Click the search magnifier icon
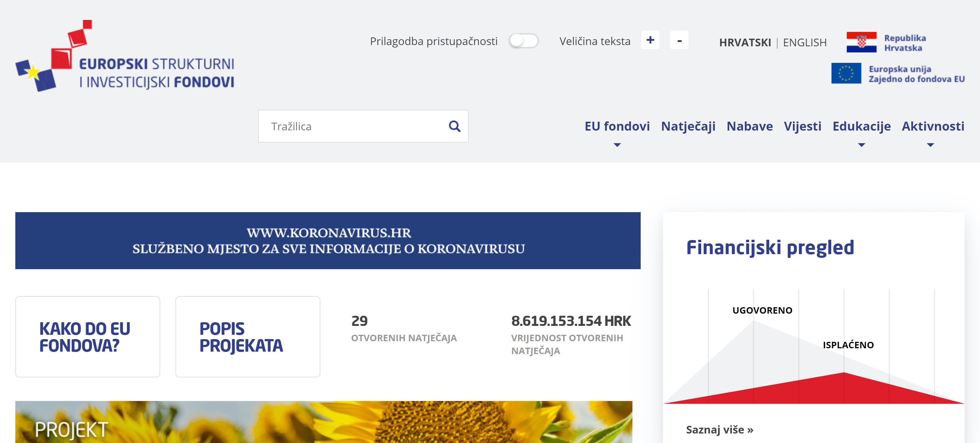The height and width of the screenshot is (443, 980). [x=454, y=126]
